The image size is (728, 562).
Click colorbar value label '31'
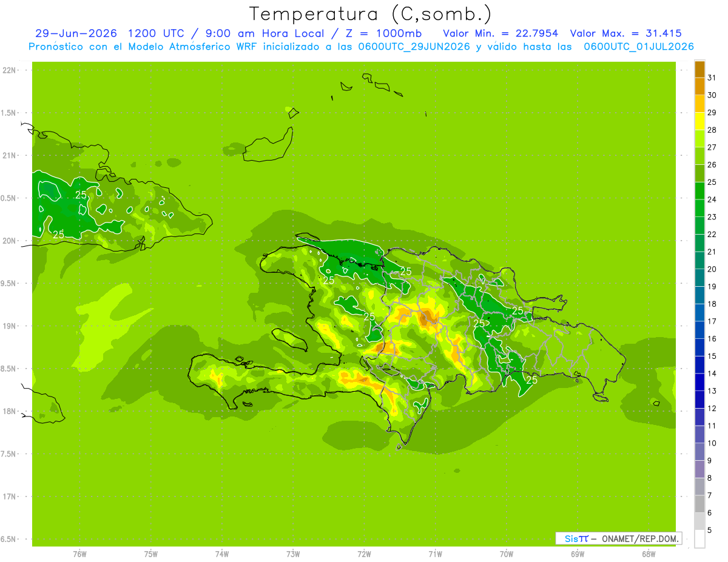712,78
